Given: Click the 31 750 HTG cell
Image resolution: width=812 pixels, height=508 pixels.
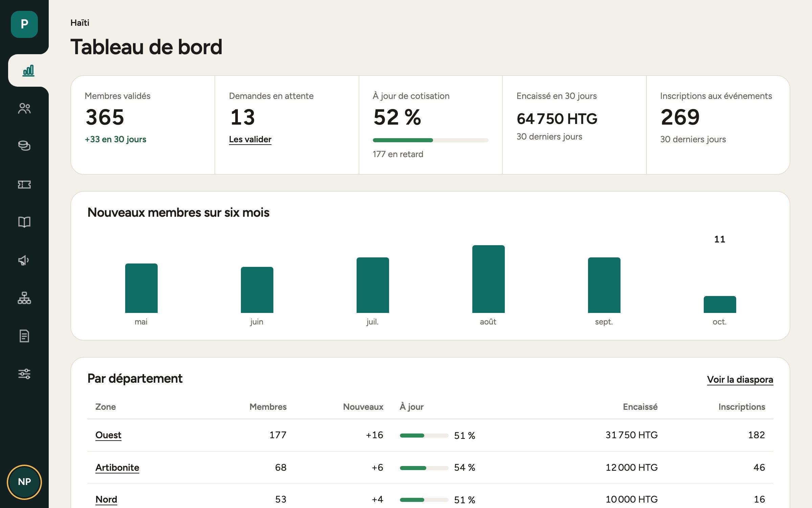Looking at the screenshot, I should point(631,435).
